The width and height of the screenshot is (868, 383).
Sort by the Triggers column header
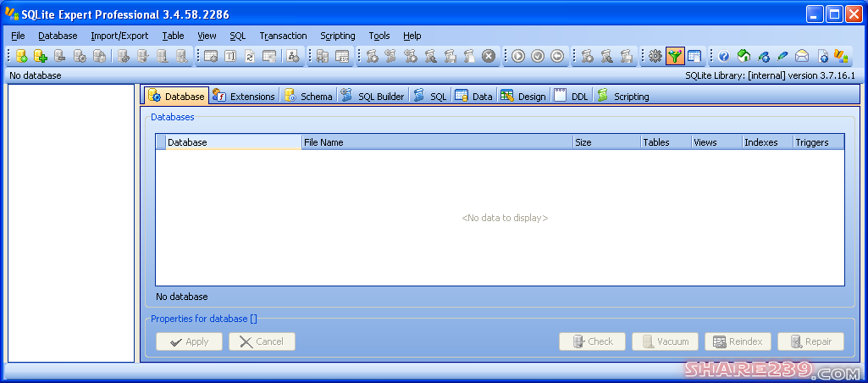819,142
